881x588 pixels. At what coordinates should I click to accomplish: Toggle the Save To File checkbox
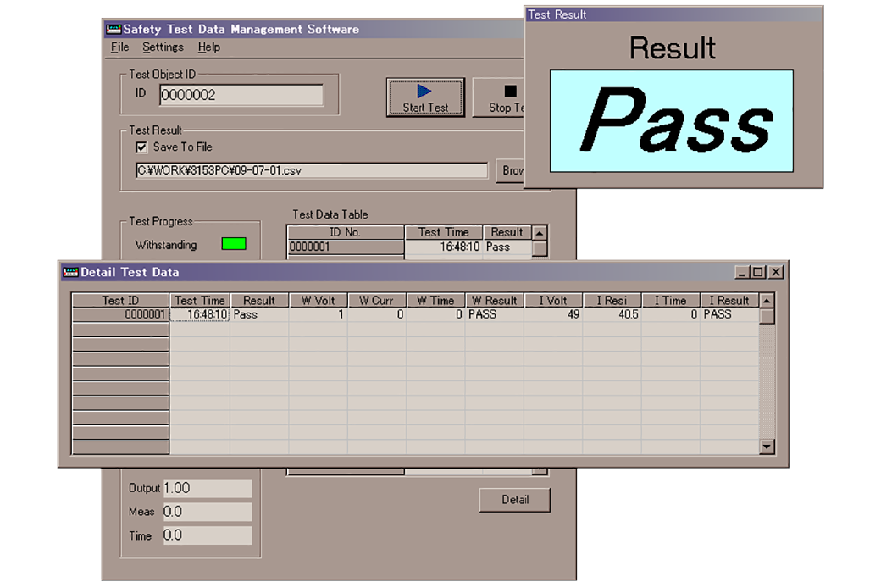tap(141, 147)
